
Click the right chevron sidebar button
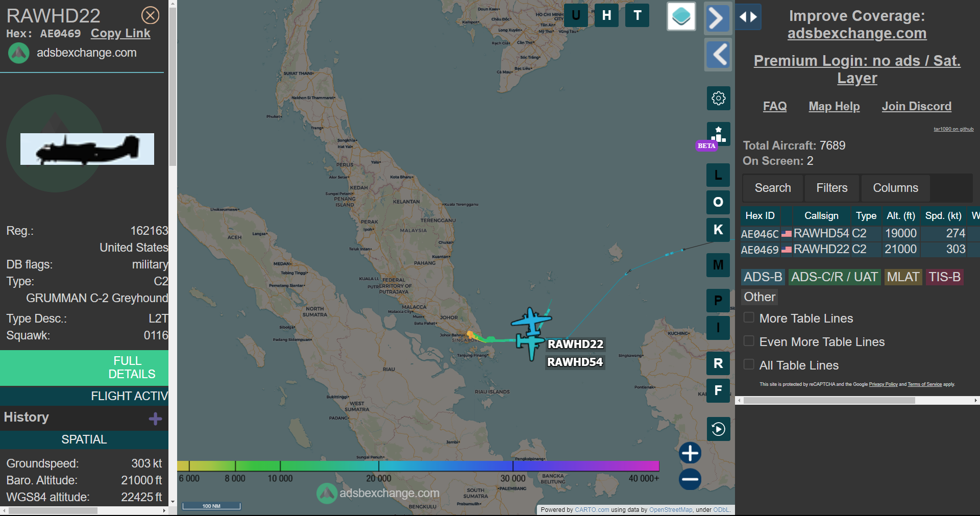[718, 18]
